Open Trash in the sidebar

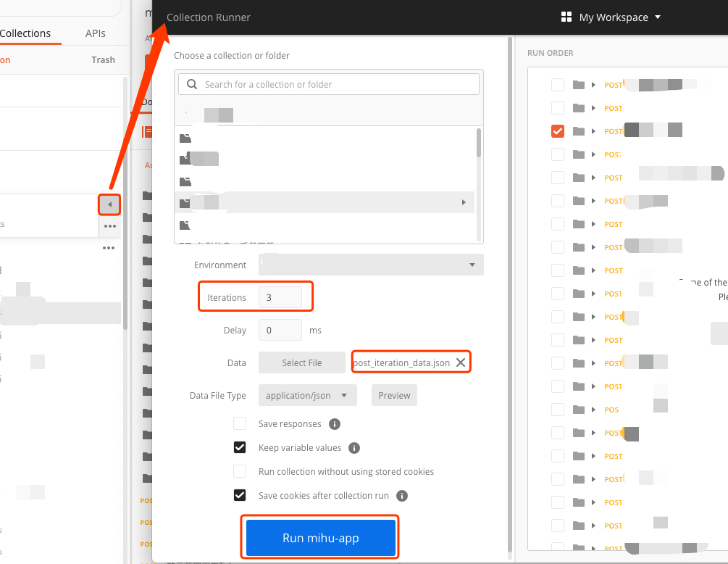(103, 60)
